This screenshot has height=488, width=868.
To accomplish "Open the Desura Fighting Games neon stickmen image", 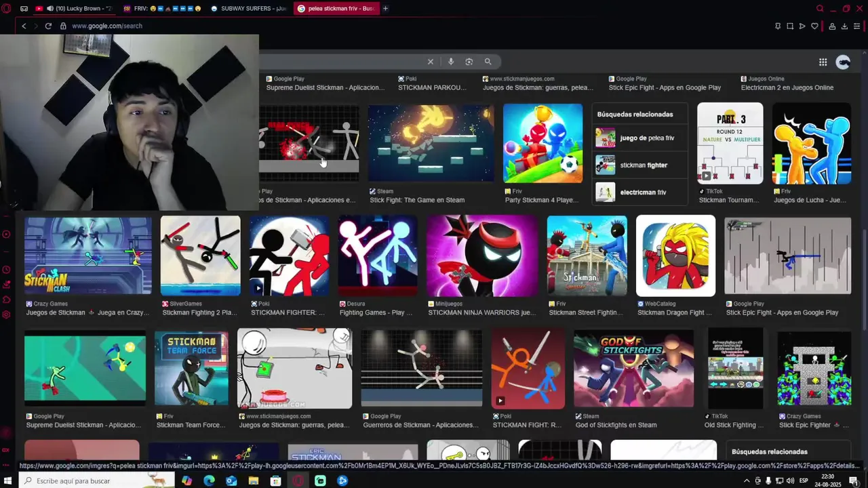I will (378, 256).
